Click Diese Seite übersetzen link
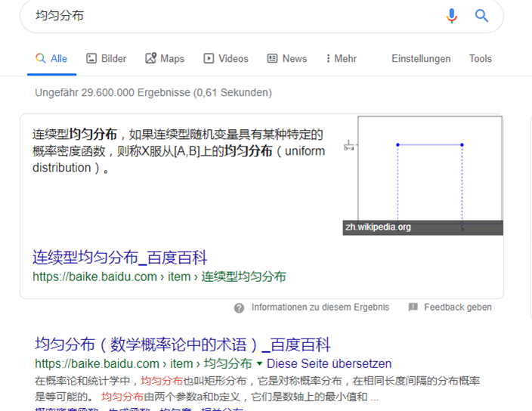This screenshot has height=411, width=532. point(329,363)
